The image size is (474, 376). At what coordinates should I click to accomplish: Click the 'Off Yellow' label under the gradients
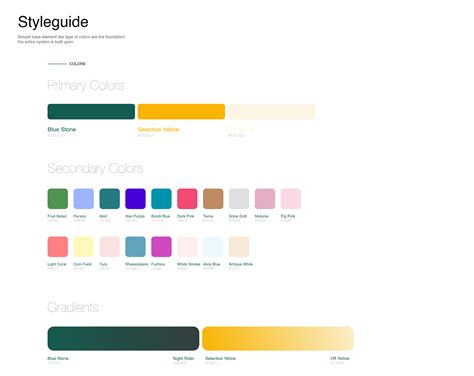(x=340, y=359)
